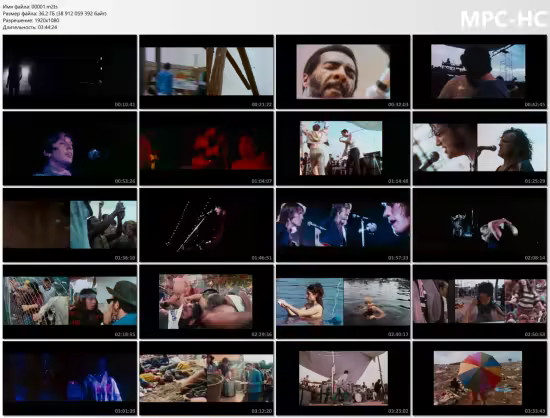Screen dimensions: 550x418
Task: Click the cooking pots split frame at 03:12:20
Action: (x=206, y=378)
